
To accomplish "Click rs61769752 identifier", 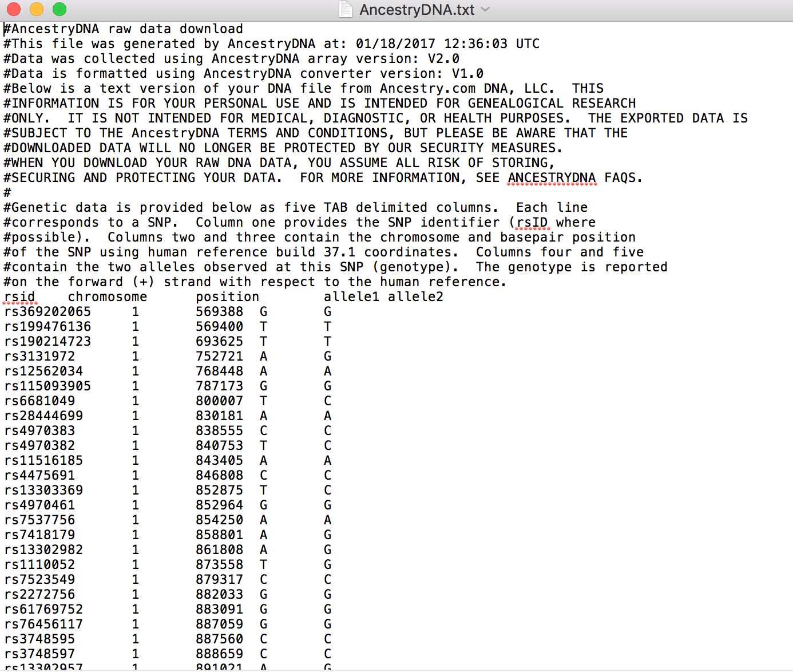I will pyautogui.click(x=43, y=609).
